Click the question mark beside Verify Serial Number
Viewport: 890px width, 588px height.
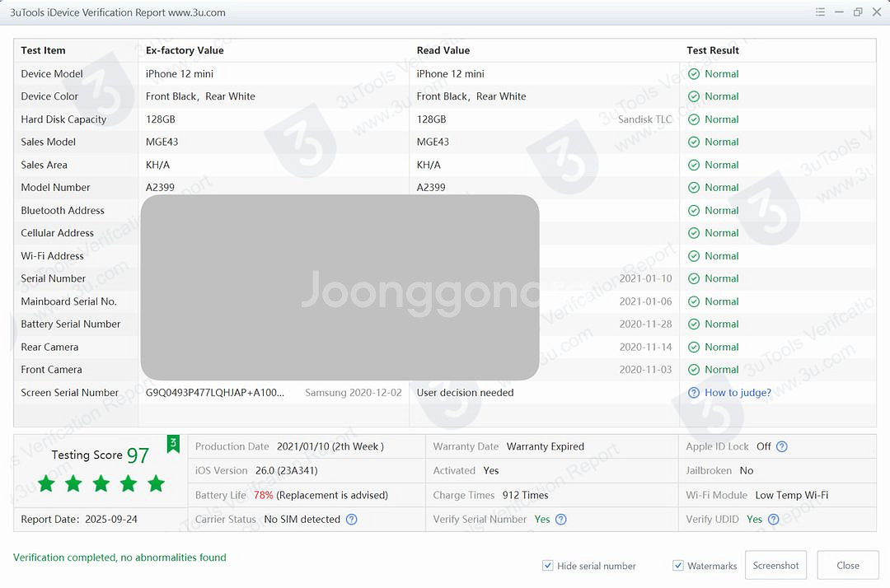click(x=561, y=520)
